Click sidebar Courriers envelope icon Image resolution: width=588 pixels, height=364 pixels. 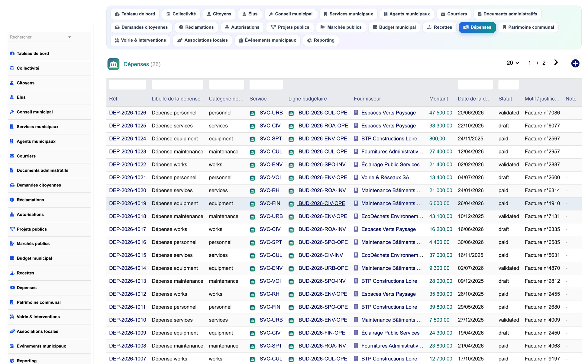click(12, 156)
